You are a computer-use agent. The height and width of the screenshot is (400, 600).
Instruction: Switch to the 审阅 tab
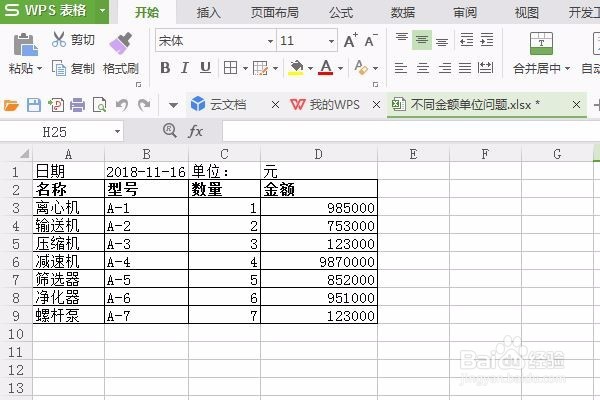465,13
